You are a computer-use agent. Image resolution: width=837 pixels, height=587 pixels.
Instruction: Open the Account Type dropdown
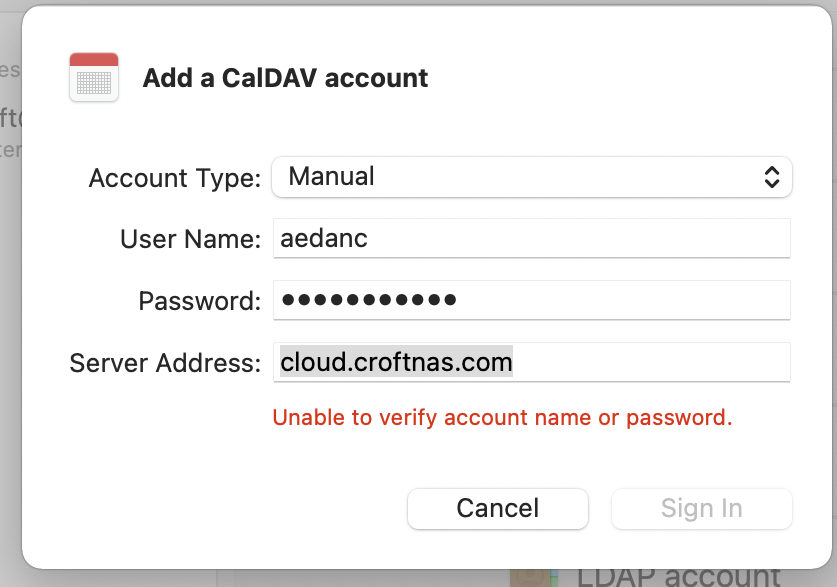tap(531, 177)
